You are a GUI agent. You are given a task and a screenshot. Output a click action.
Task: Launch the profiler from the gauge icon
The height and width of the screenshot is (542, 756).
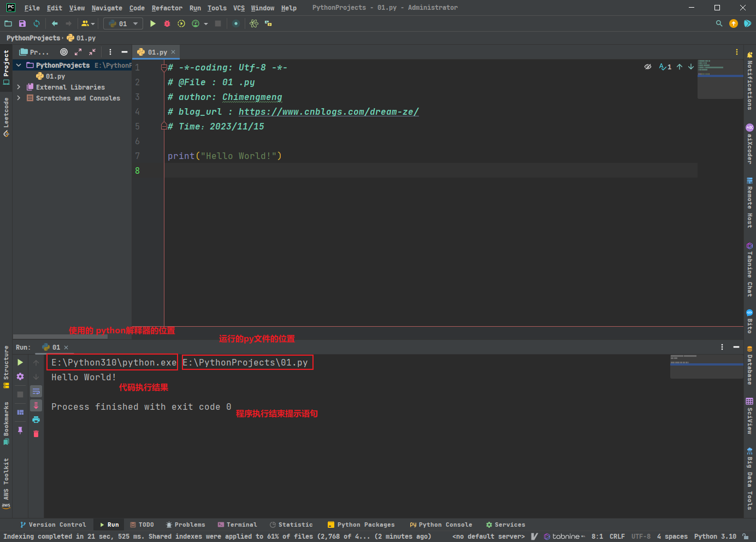pos(196,23)
